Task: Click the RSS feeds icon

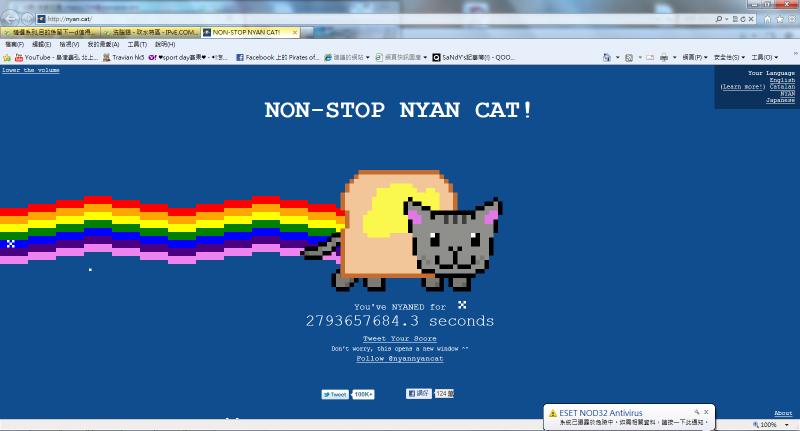Action: point(629,58)
